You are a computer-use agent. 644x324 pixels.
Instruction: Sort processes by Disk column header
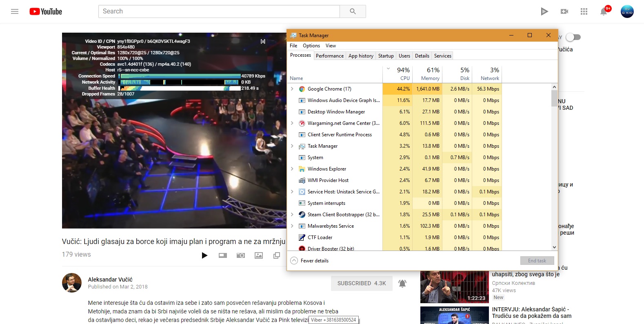pyautogui.click(x=457, y=74)
